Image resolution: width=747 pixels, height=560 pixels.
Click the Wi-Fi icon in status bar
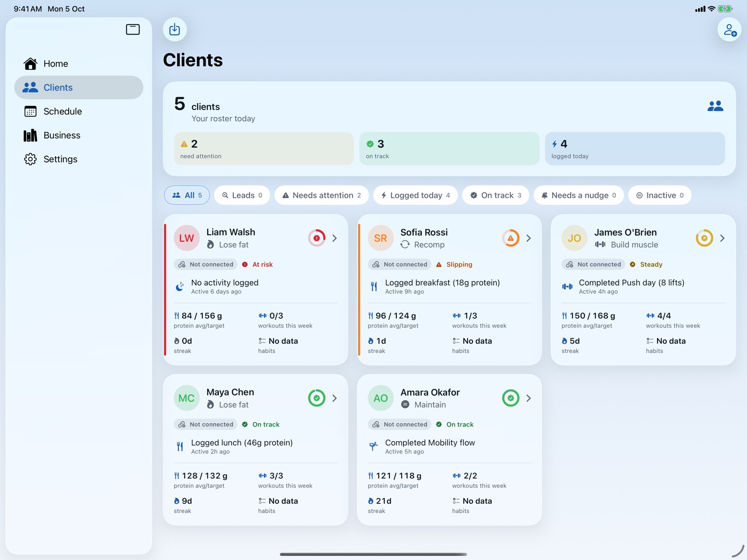click(x=712, y=9)
